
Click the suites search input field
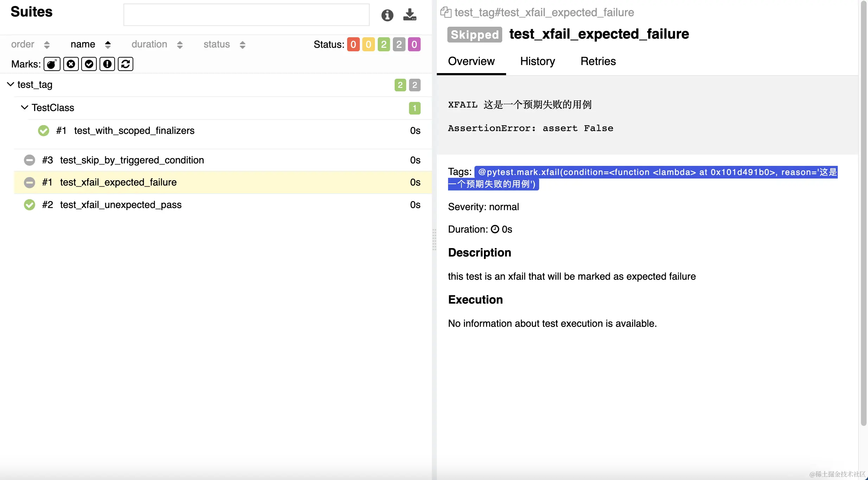pos(246,15)
